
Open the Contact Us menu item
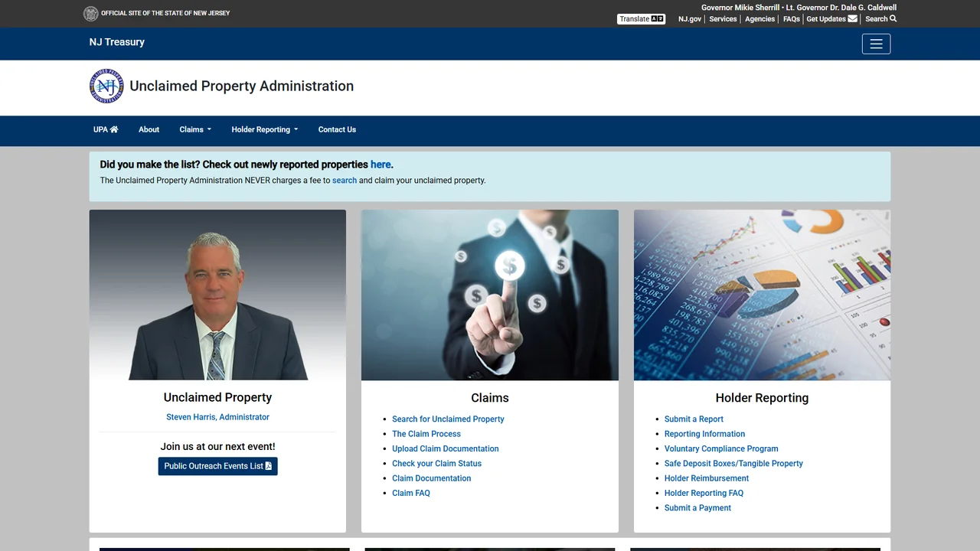click(337, 129)
